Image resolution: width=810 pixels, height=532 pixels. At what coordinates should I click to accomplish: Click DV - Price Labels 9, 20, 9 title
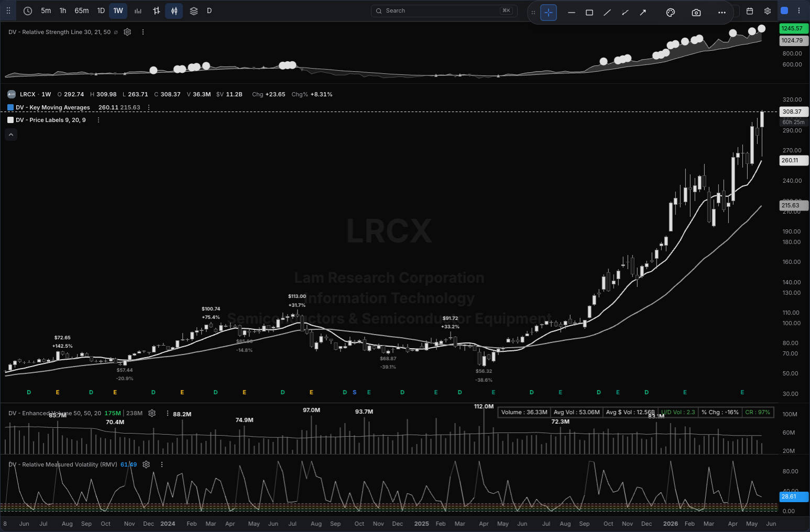[x=51, y=120]
